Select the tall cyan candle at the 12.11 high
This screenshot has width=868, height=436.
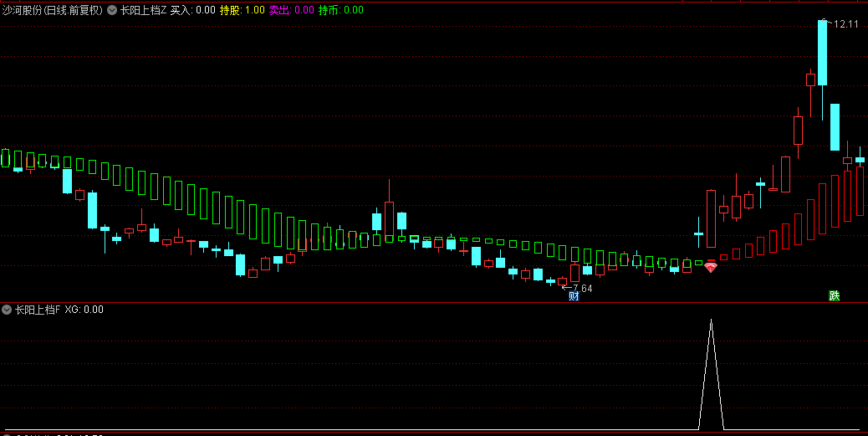[x=822, y=53]
